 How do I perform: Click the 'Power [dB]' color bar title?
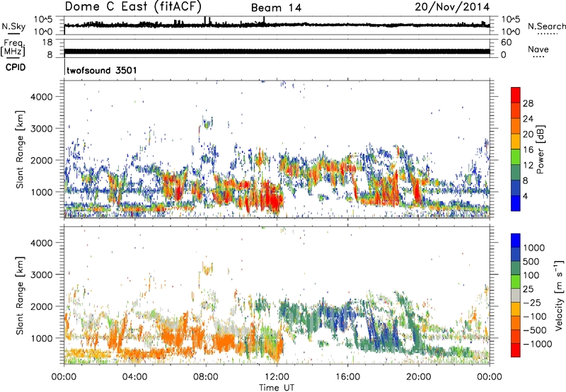click(541, 149)
